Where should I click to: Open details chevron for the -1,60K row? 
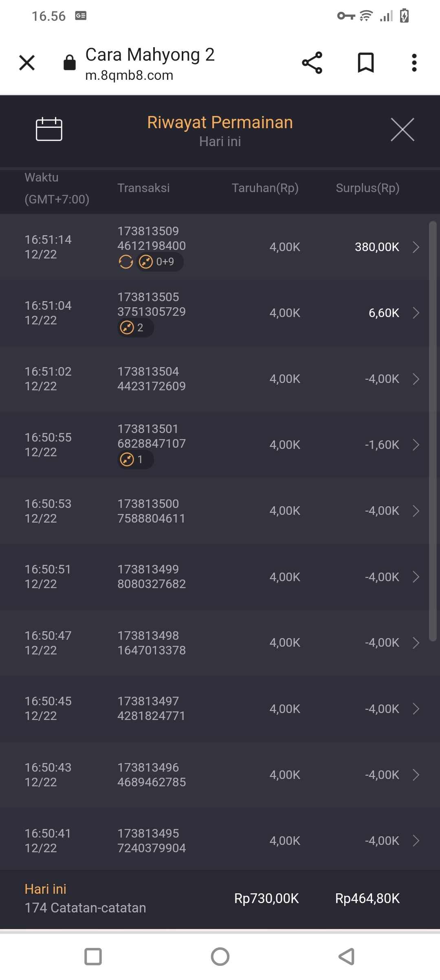pos(416,445)
